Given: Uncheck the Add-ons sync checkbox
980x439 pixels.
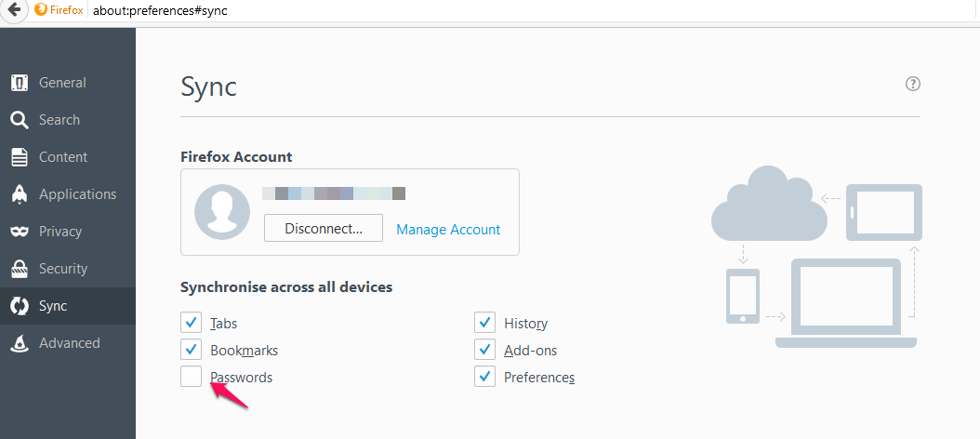Looking at the screenshot, I should pyautogui.click(x=484, y=350).
